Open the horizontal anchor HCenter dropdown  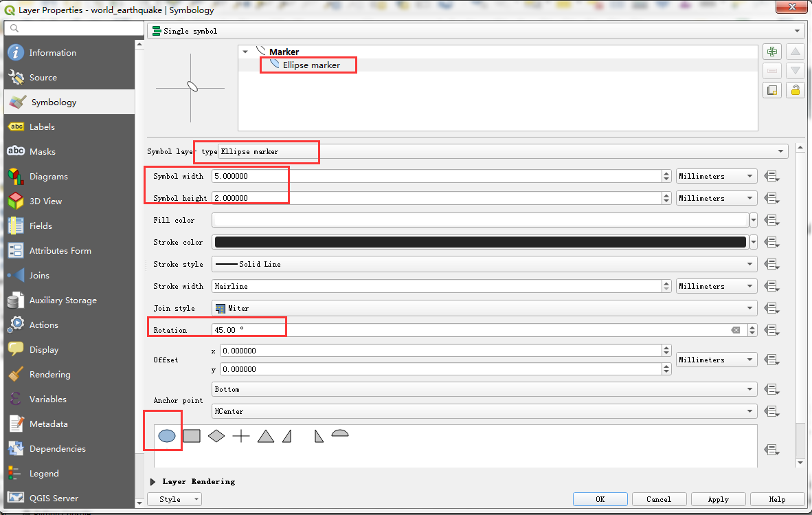(x=484, y=411)
